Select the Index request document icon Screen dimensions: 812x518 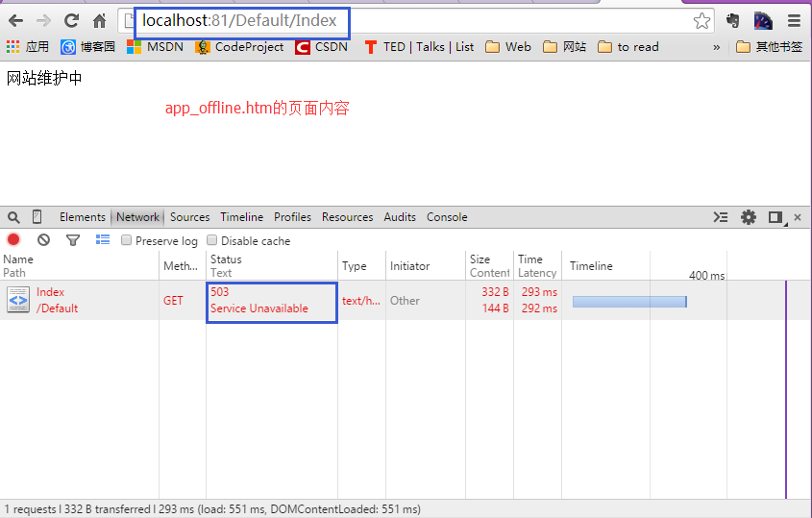18,301
